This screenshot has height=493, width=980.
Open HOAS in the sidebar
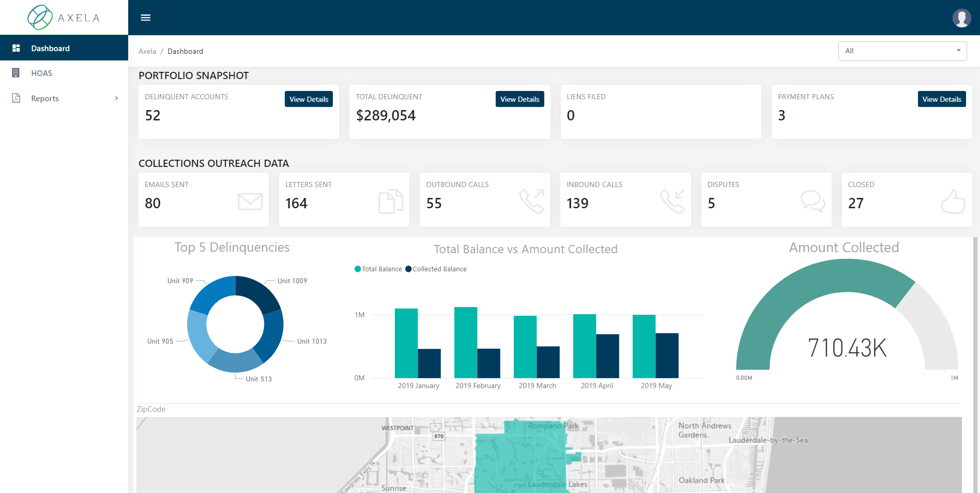pyautogui.click(x=41, y=73)
